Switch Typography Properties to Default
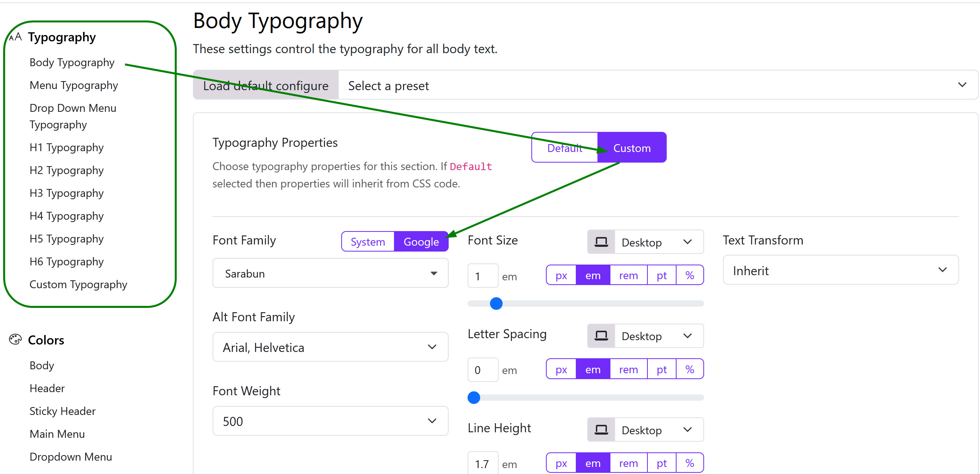 tap(564, 148)
